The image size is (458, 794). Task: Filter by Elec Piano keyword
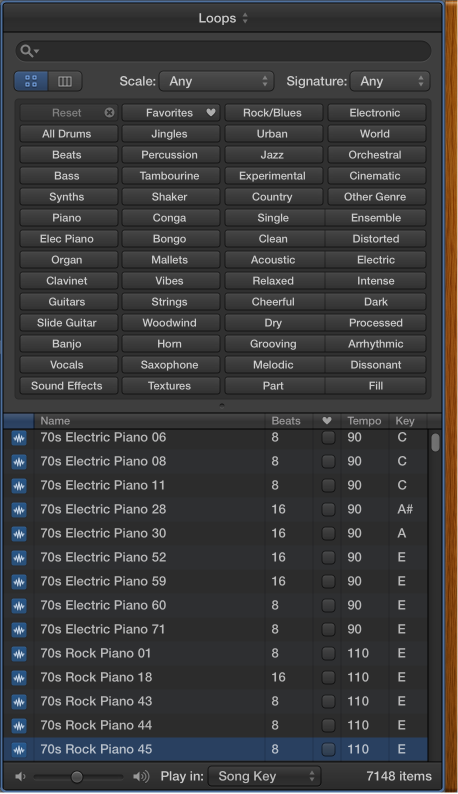point(68,239)
